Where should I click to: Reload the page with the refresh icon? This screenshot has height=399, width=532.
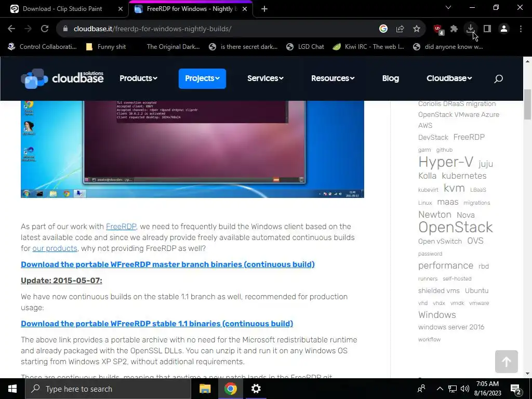pyautogui.click(x=45, y=29)
